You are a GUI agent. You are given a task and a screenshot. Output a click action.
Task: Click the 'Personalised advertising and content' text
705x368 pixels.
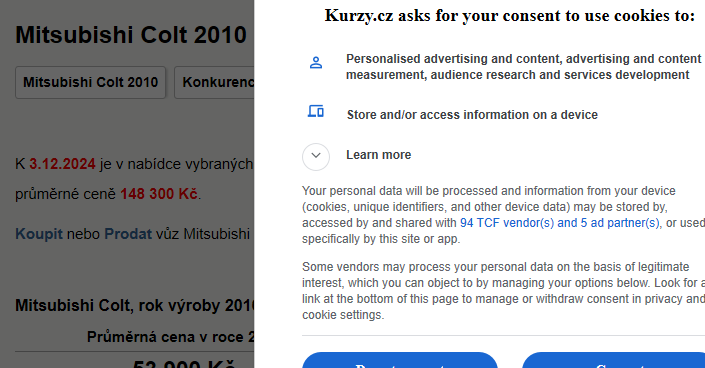(523, 67)
